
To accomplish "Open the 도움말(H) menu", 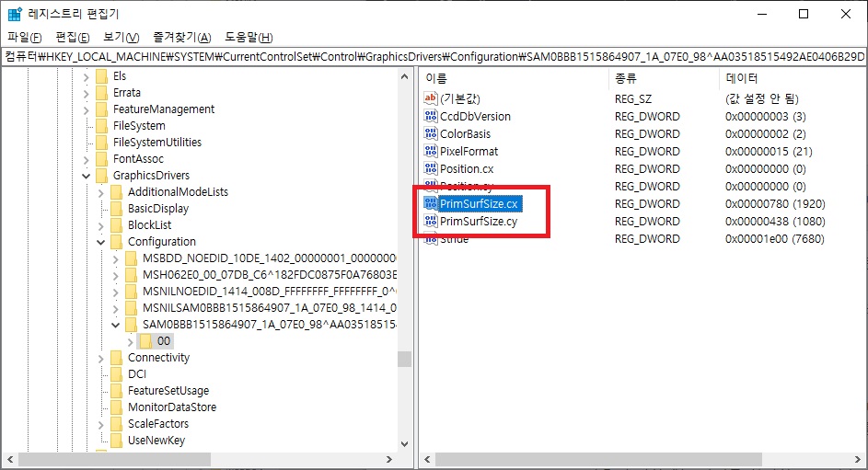I will click(249, 37).
